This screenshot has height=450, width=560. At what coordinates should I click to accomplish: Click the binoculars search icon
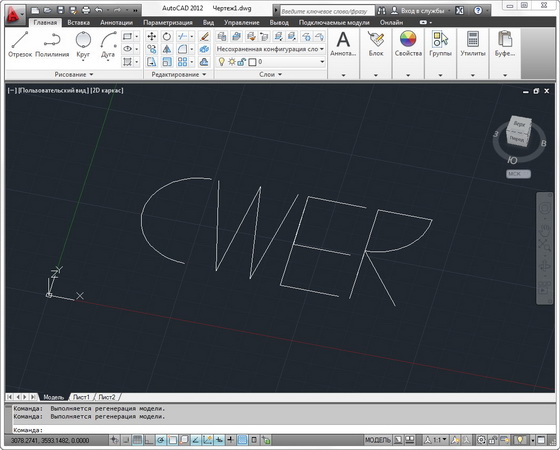(381, 11)
